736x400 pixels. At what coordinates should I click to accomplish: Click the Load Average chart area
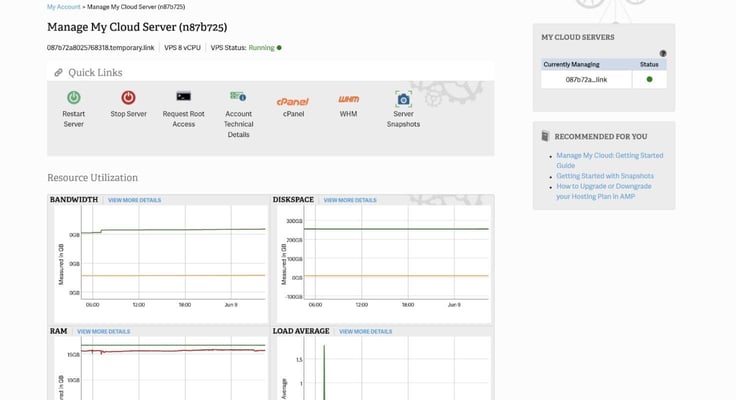click(x=384, y=369)
